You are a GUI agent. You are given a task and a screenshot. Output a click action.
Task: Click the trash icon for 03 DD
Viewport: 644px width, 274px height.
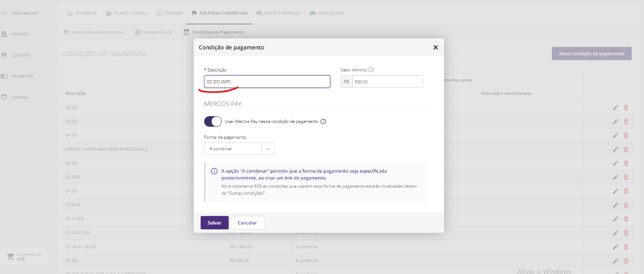click(x=626, y=121)
